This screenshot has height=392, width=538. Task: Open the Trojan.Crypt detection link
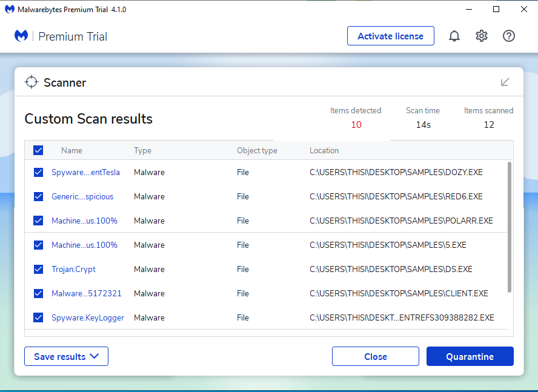pos(73,269)
